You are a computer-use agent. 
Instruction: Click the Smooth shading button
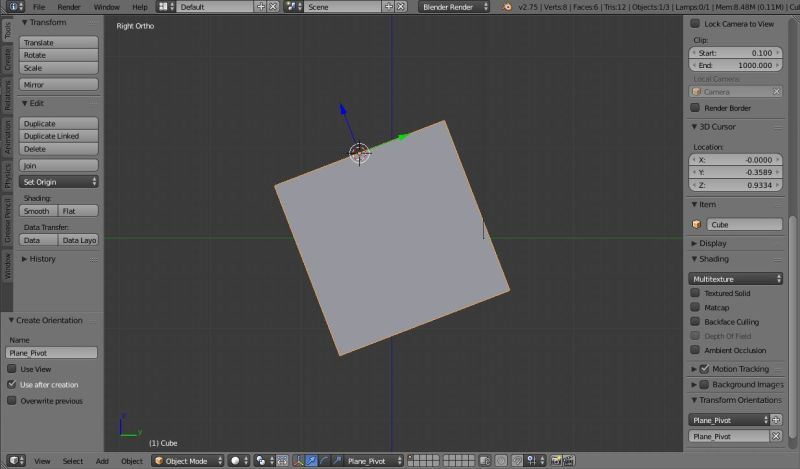(x=39, y=211)
